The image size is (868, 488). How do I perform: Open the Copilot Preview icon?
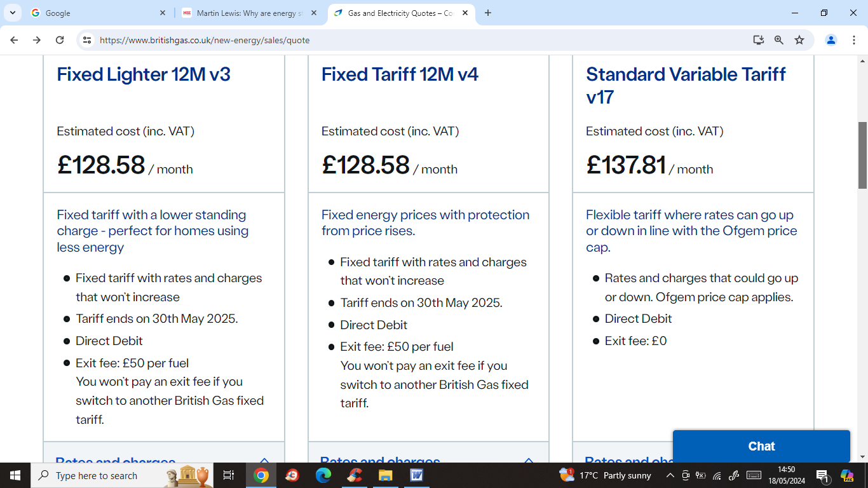point(847,475)
